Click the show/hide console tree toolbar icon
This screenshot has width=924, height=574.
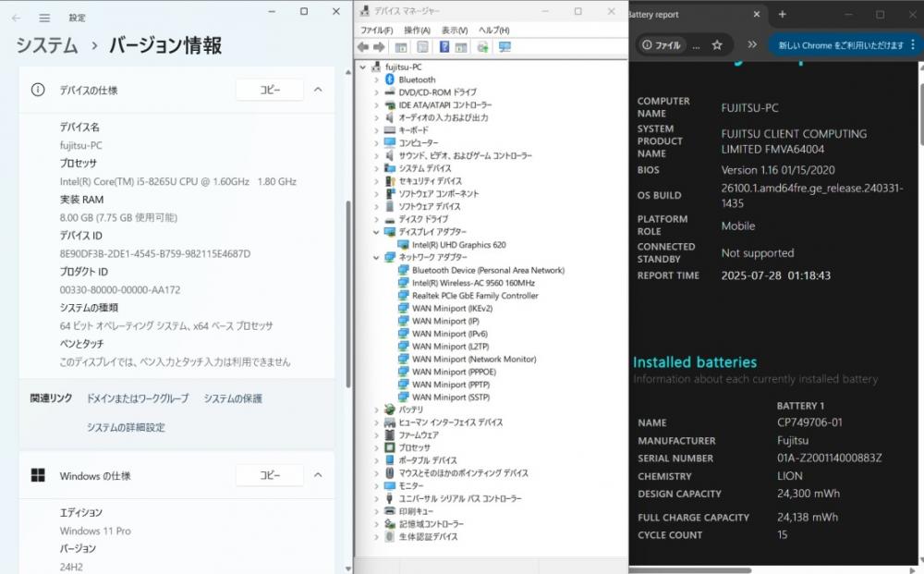tap(401, 47)
